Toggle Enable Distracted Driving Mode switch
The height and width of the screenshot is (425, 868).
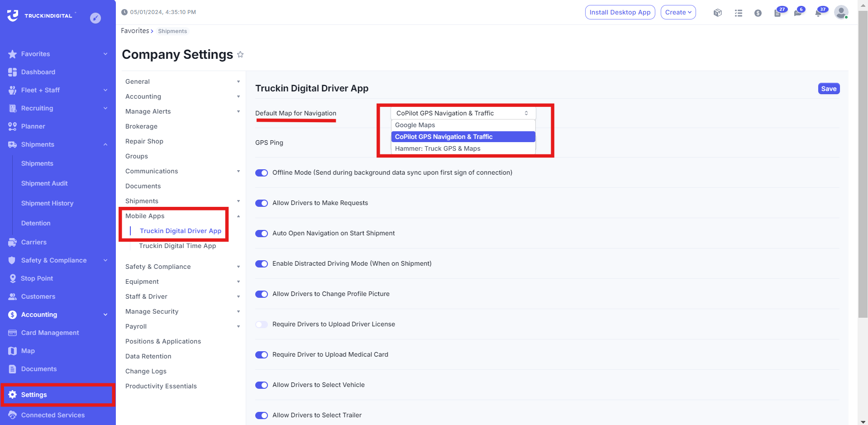[x=262, y=264]
